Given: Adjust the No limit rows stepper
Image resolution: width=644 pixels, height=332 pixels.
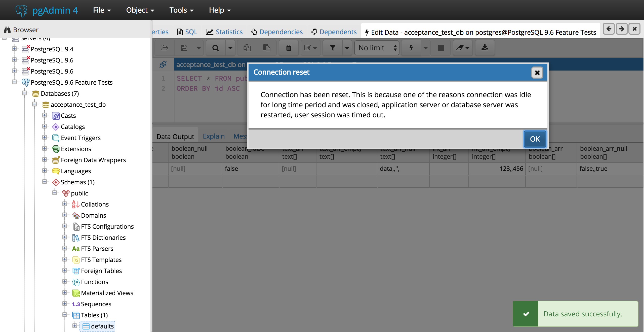Looking at the screenshot, I should (x=395, y=48).
